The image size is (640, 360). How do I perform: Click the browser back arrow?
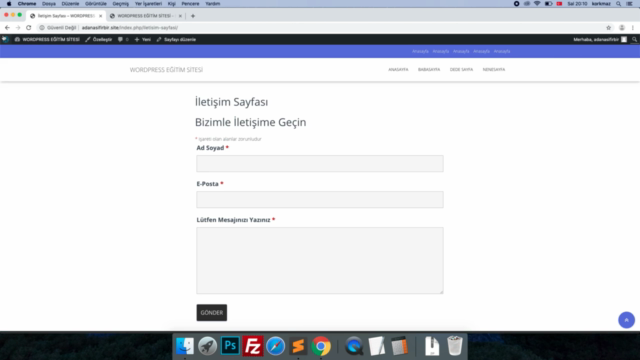pyautogui.click(x=7, y=28)
